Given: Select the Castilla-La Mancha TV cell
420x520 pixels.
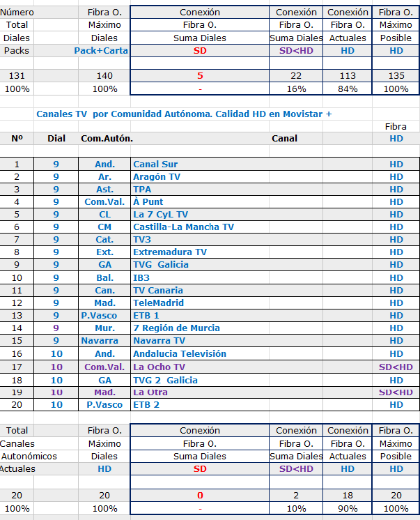Looking at the screenshot, I should pyautogui.click(x=183, y=227).
